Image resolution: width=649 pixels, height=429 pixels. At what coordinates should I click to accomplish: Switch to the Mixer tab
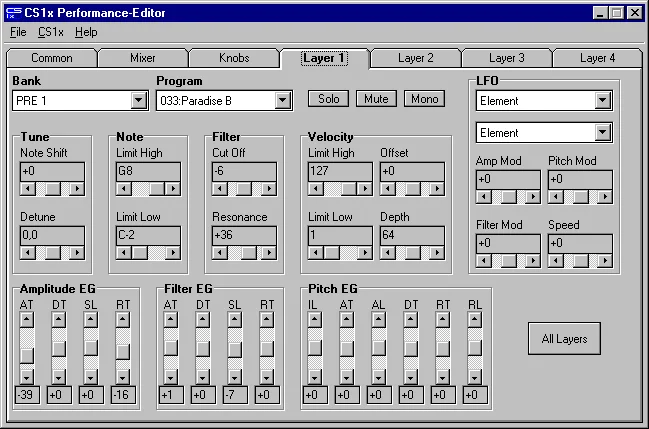point(143,58)
